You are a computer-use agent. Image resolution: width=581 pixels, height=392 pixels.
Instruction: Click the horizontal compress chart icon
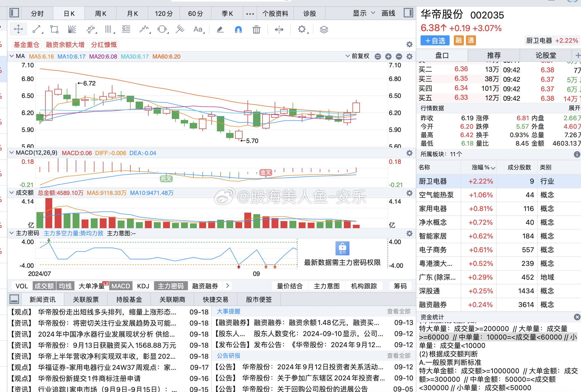click(279, 29)
